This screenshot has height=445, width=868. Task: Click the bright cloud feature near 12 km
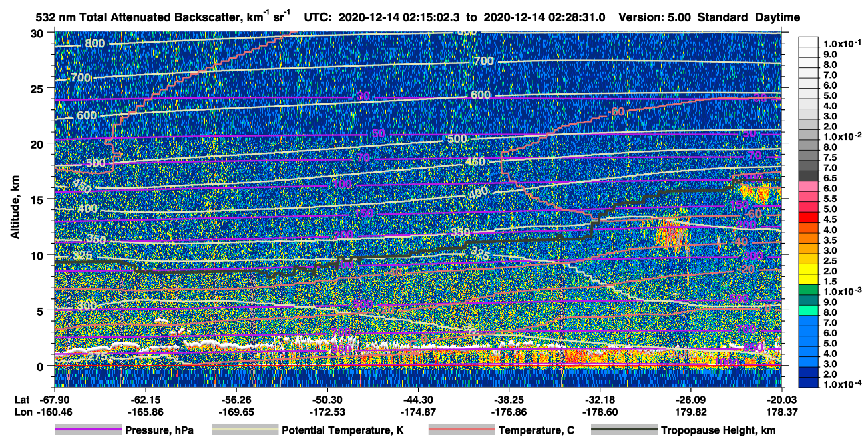pos(671,234)
